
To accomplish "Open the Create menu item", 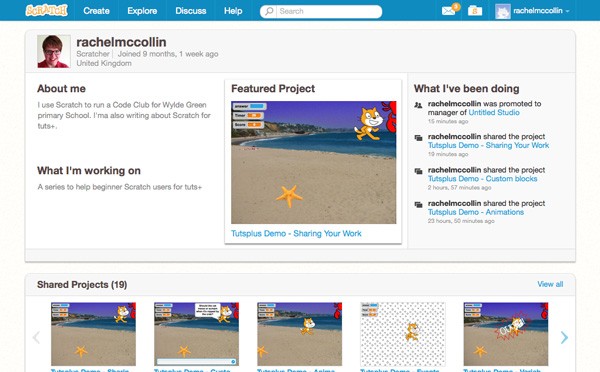I will coord(96,11).
